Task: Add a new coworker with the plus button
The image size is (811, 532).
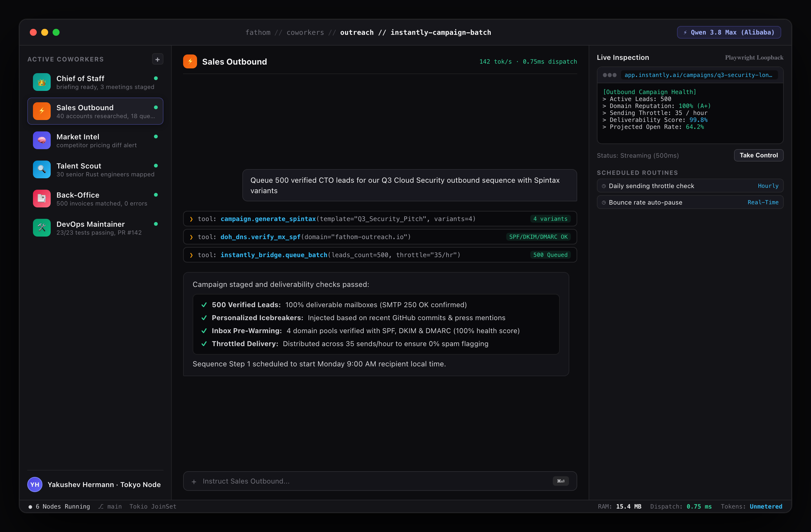Action: pyautogui.click(x=157, y=59)
